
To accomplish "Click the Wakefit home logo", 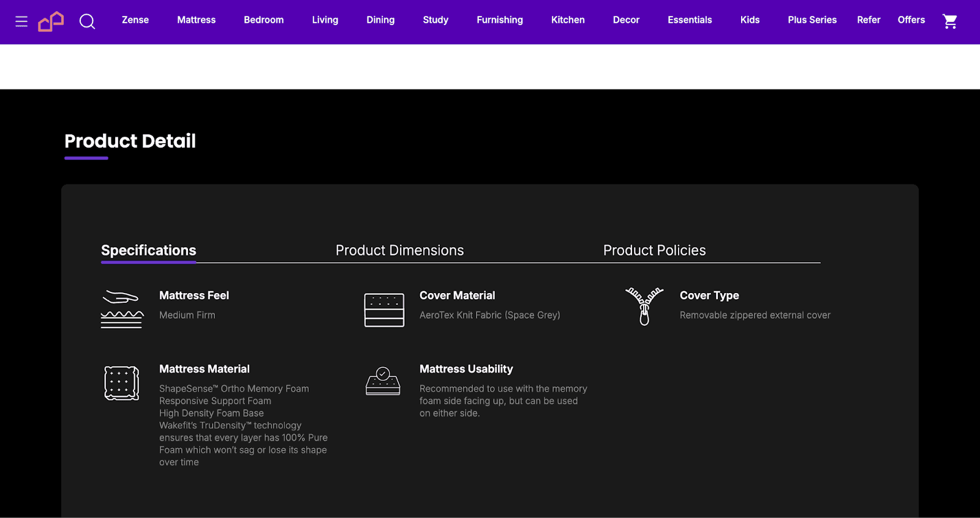I will [x=51, y=21].
